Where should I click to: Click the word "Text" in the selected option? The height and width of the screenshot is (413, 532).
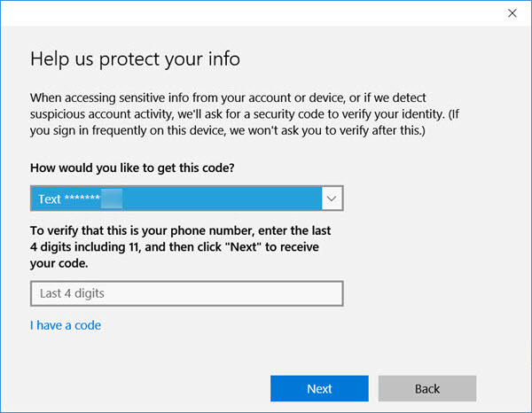coord(50,199)
